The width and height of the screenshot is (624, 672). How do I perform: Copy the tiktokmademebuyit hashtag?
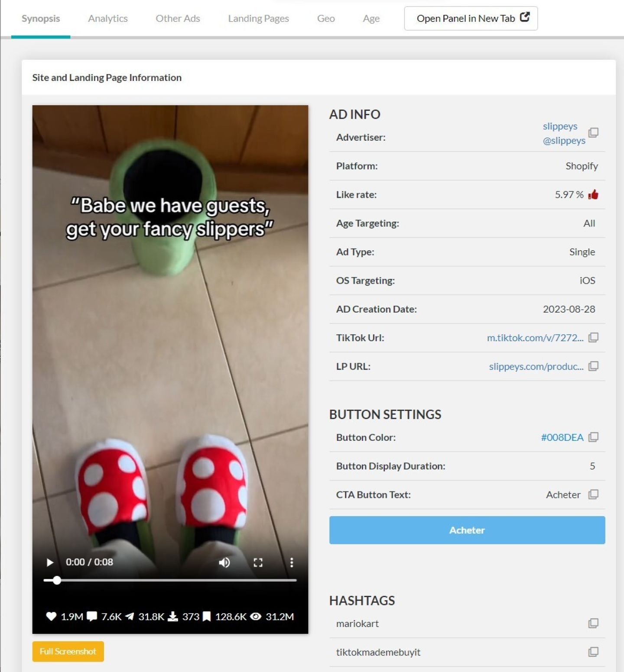[593, 652]
